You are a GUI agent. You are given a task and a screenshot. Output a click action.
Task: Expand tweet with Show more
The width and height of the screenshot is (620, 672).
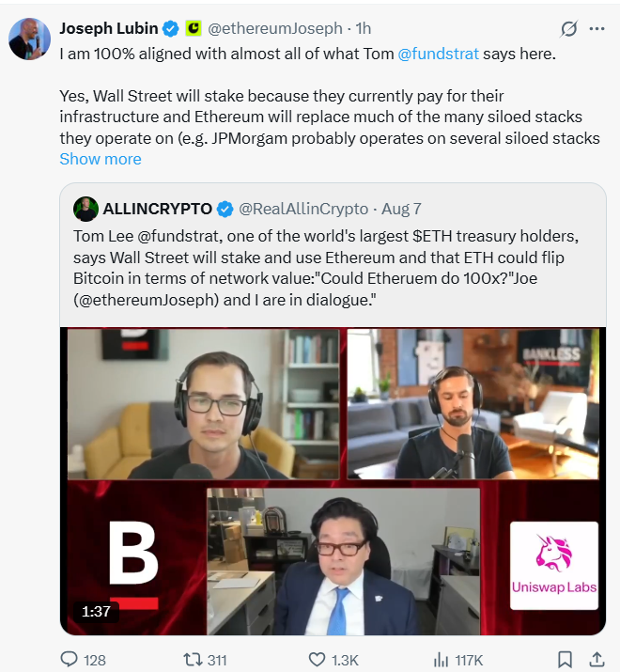pyautogui.click(x=101, y=159)
